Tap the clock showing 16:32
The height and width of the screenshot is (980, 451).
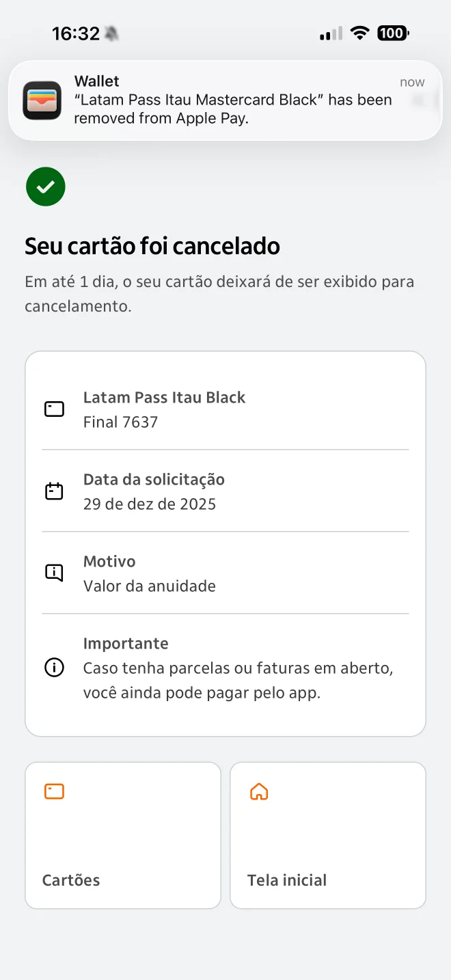76,33
